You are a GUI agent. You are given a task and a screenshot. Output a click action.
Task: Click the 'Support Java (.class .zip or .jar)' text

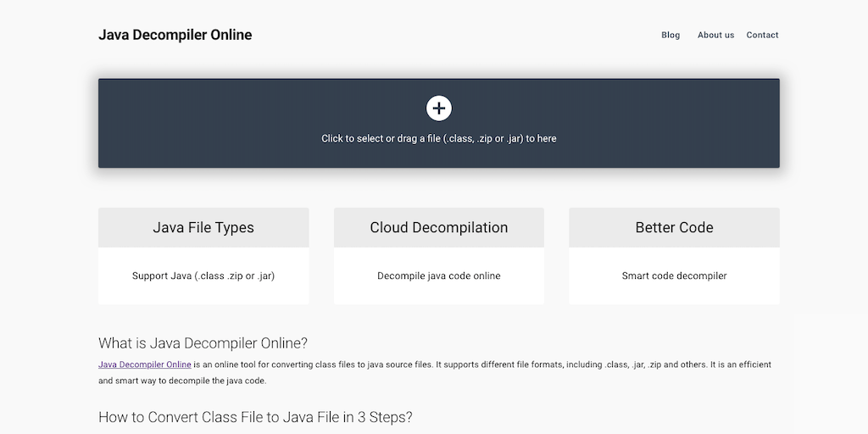click(x=203, y=275)
